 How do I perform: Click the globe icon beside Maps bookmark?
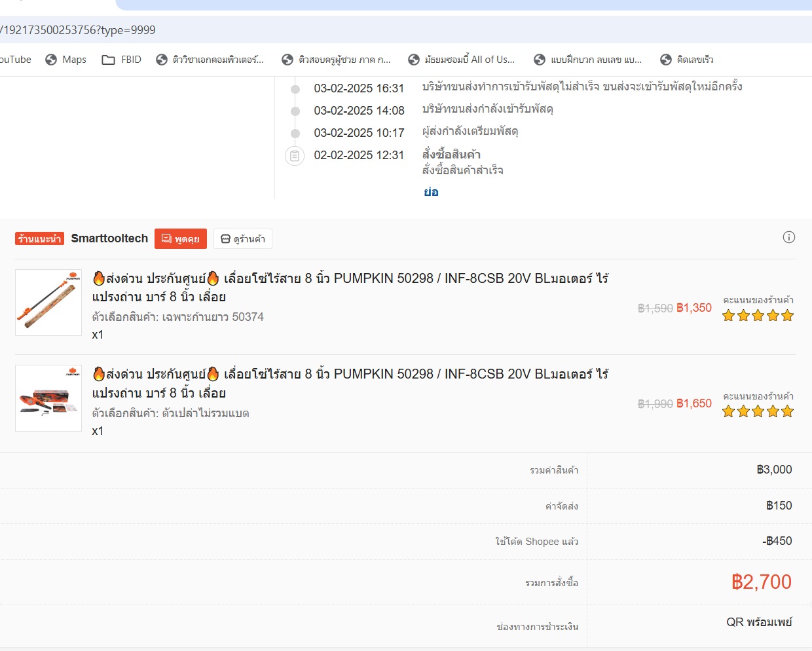(51, 60)
